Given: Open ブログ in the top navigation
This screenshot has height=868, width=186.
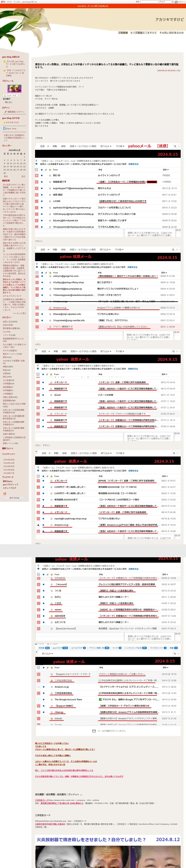Looking at the screenshot, I should [x=9, y=2].
